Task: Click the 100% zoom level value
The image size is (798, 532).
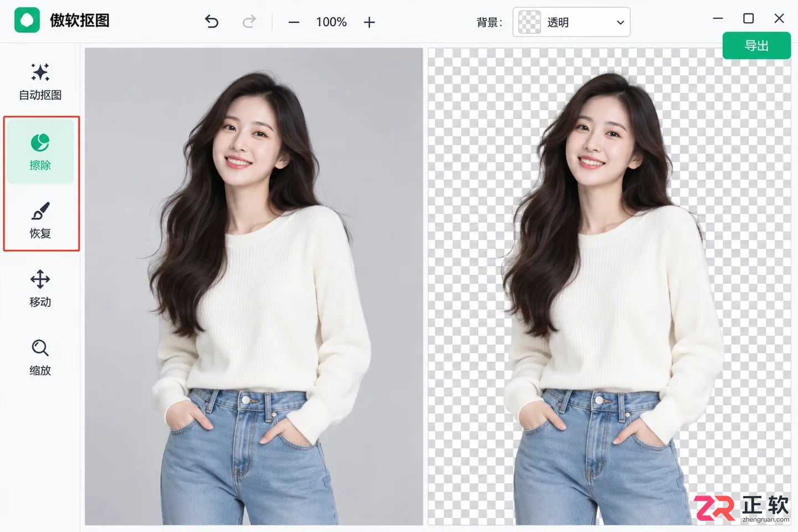Action: (x=331, y=22)
